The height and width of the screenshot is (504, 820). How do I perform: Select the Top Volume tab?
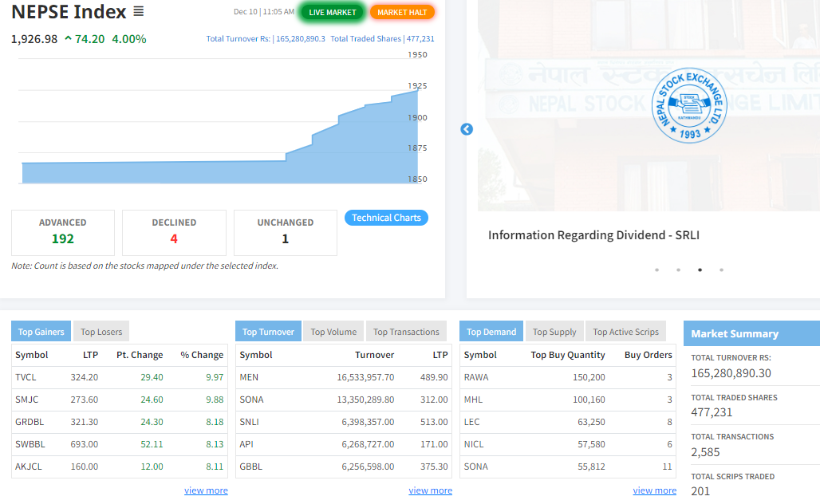pyautogui.click(x=333, y=332)
